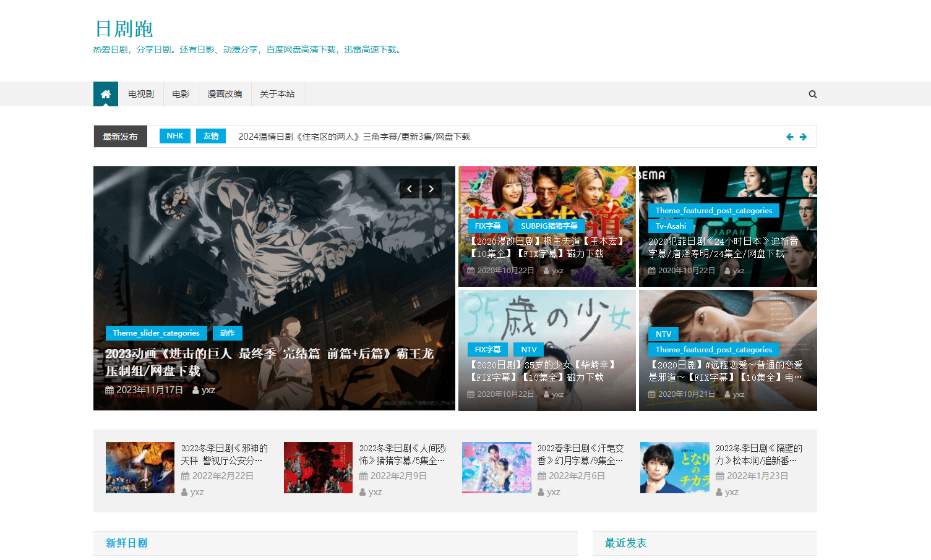Click yxz author under 邪神的天秤 post
The height and width of the screenshot is (560, 931).
(x=192, y=492)
